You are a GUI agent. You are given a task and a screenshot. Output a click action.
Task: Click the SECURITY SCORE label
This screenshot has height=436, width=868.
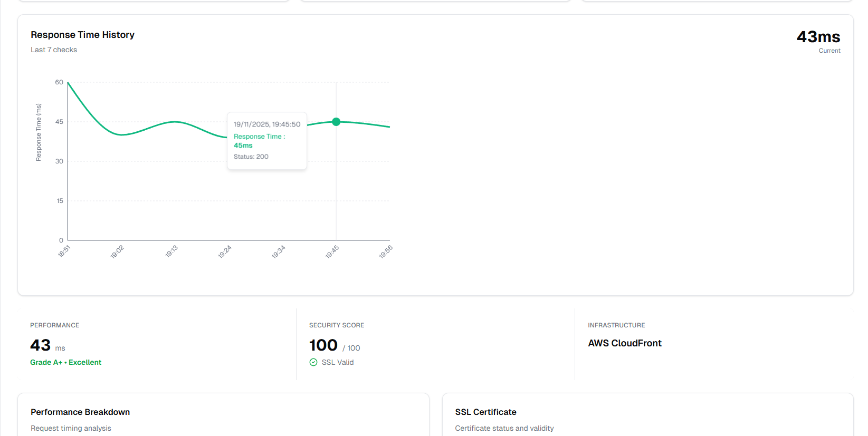click(337, 325)
